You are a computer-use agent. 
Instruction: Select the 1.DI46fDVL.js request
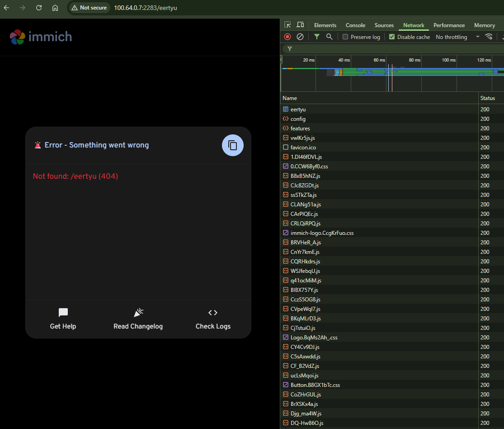coord(392,157)
